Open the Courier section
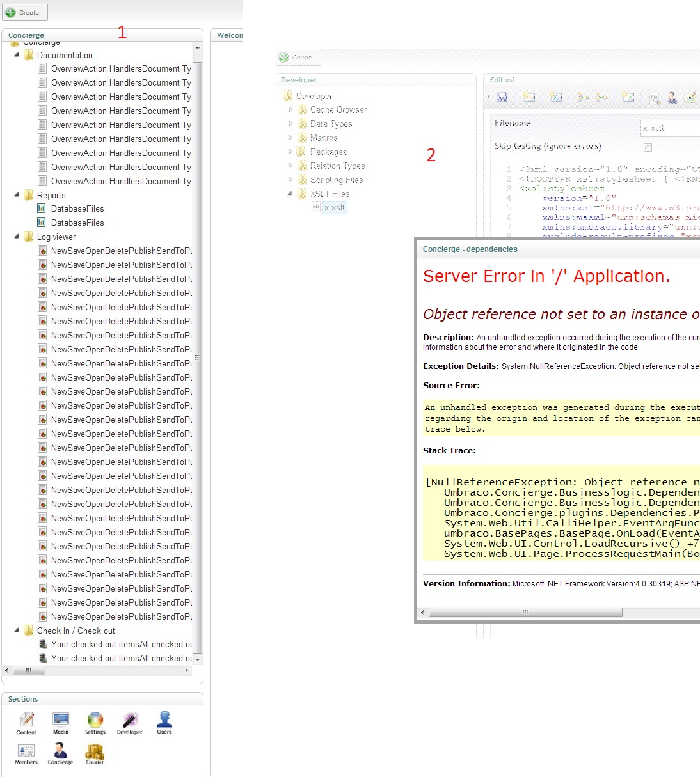The width and height of the screenshot is (700, 777). coord(95,753)
